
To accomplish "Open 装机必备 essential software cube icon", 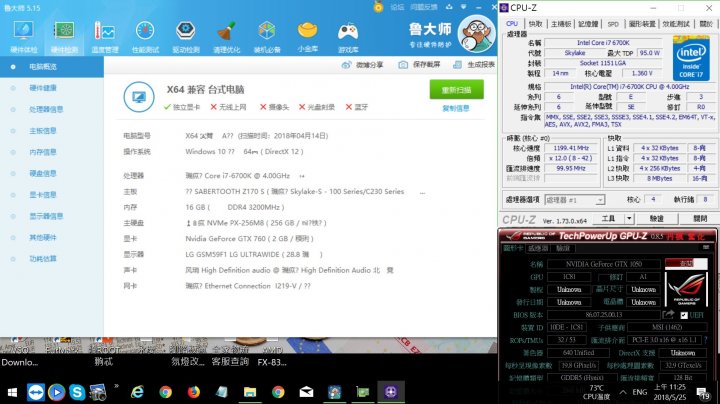I will point(266,37).
